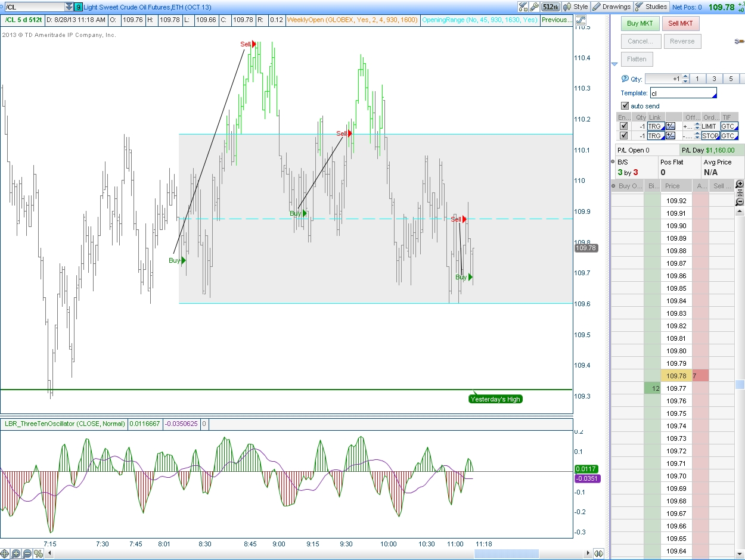Adjust offset stepper on LIMIT row
Screen dimensions: 745x560
[x=697, y=126]
